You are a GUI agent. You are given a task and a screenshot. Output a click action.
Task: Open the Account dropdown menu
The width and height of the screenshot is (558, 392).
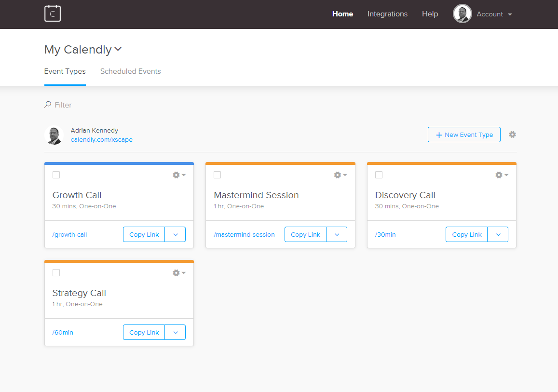pyautogui.click(x=494, y=14)
